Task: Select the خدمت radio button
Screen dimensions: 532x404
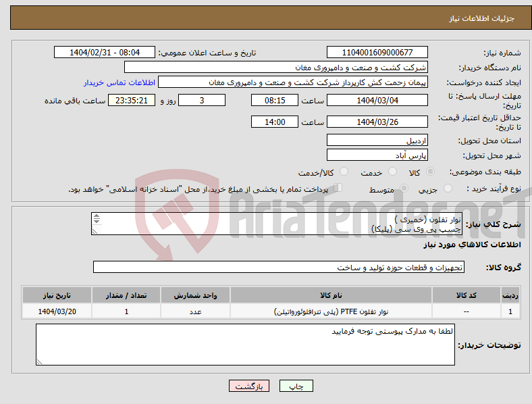Action: tap(392, 172)
